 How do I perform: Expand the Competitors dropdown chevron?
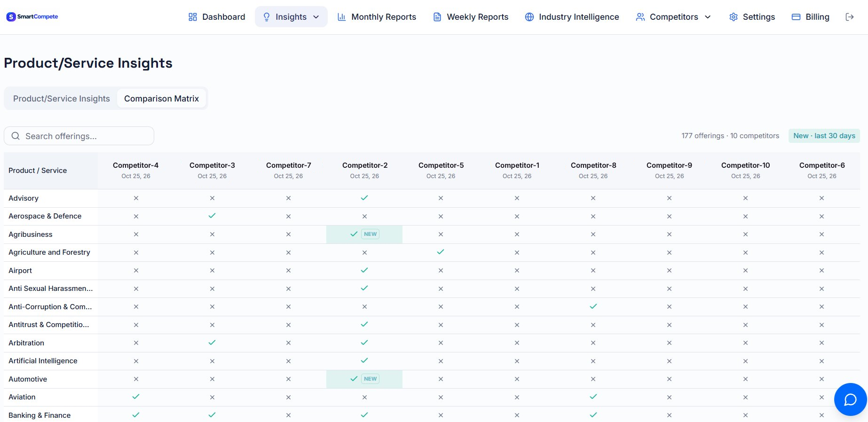click(x=708, y=17)
